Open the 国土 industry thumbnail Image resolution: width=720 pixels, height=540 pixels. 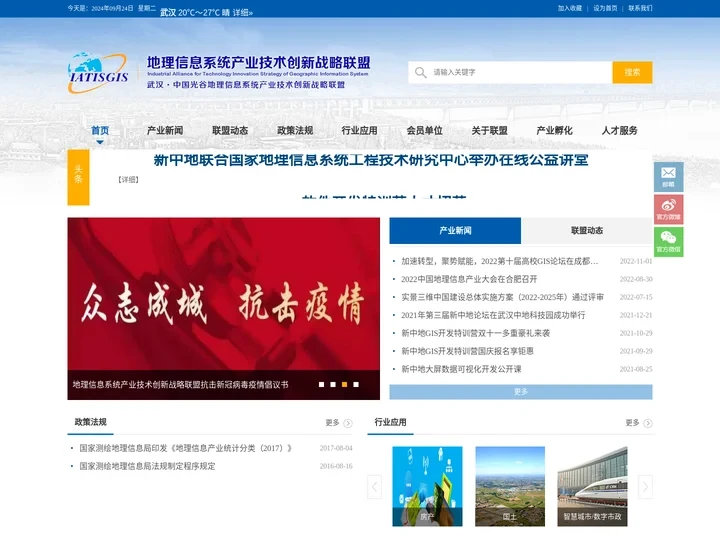510,486
